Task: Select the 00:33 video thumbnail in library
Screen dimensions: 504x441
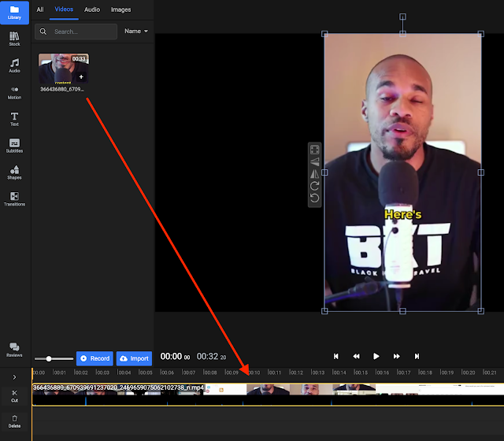Action: (x=64, y=69)
